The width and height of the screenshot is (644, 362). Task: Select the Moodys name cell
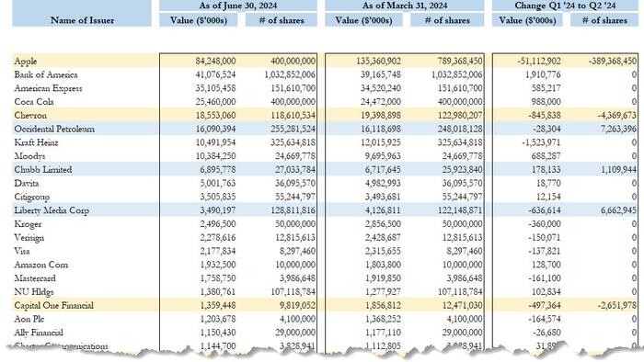pos(29,156)
